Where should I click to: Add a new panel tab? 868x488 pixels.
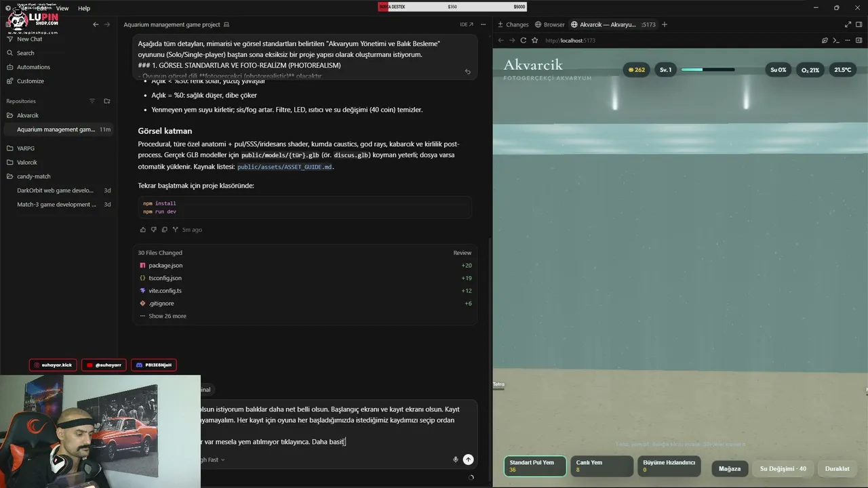click(x=665, y=24)
